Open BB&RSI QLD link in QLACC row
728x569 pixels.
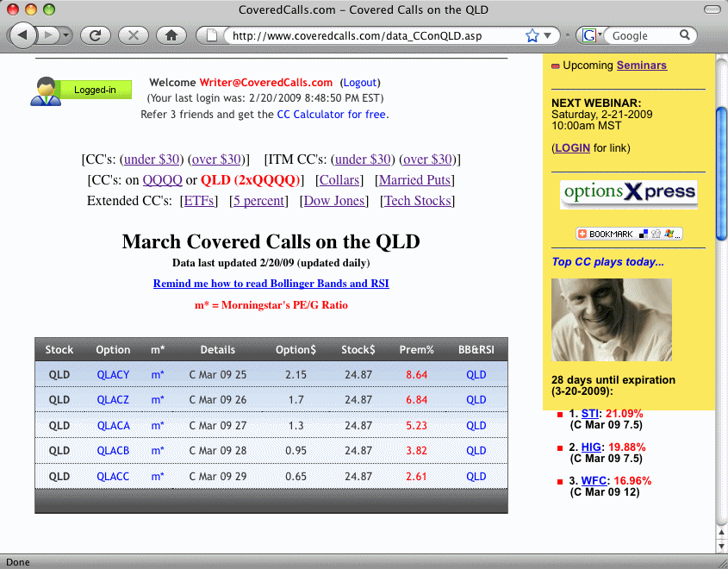[x=476, y=477]
